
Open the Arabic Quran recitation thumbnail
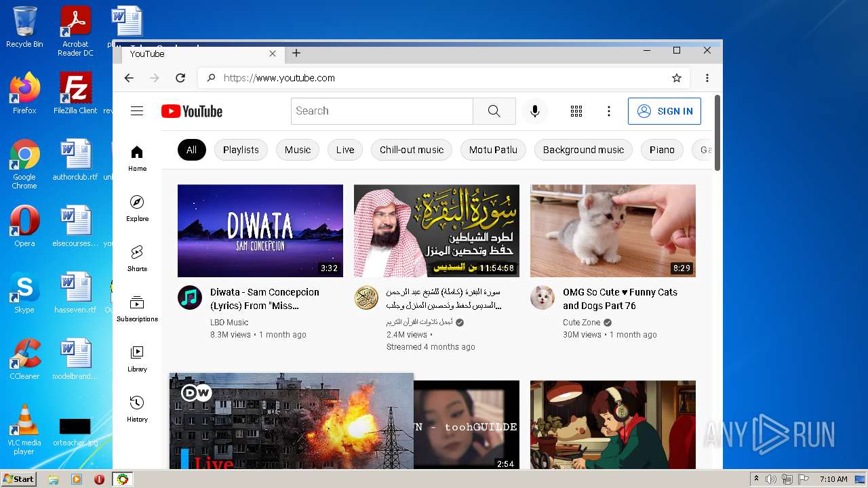[437, 230]
